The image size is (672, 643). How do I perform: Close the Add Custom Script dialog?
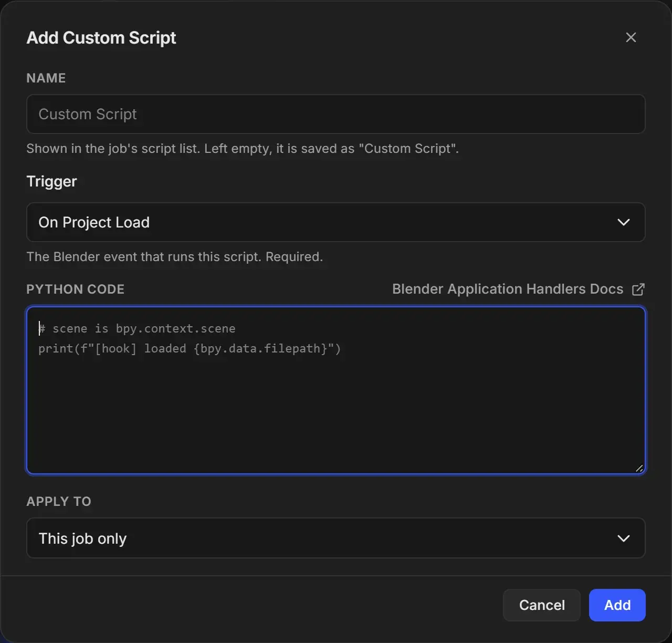point(631,37)
